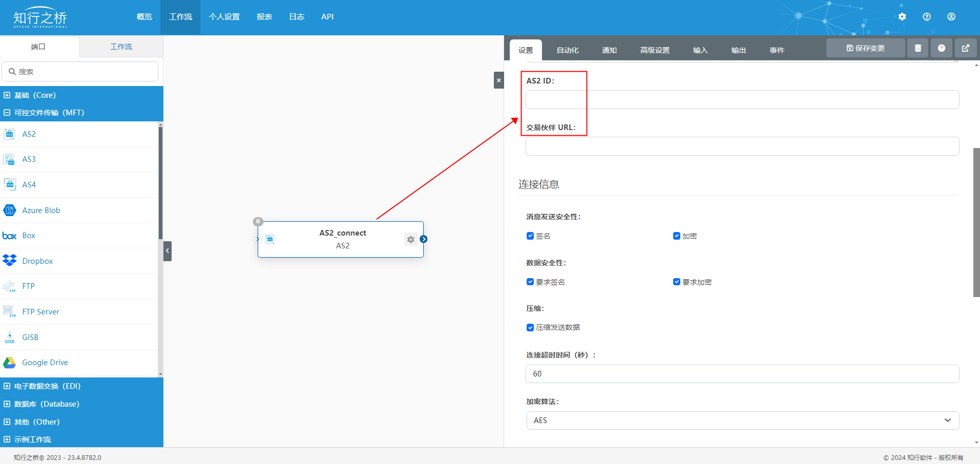Click the connector 搜索 box
980x464 pixels.
tap(80, 72)
